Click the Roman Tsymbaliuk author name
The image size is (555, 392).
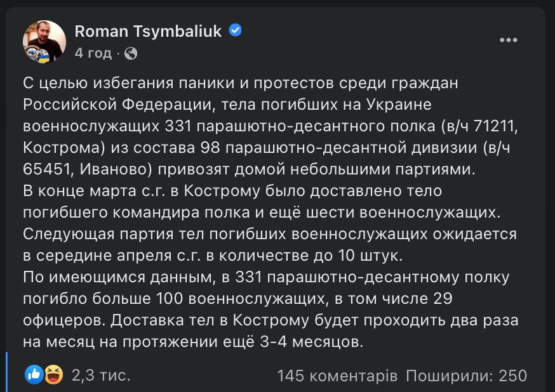tap(148, 31)
